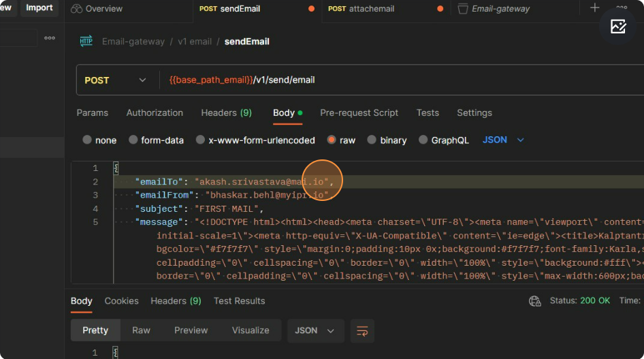
Task: Expand the JSON format dropdown for the raw body
Action: pos(503,140)
